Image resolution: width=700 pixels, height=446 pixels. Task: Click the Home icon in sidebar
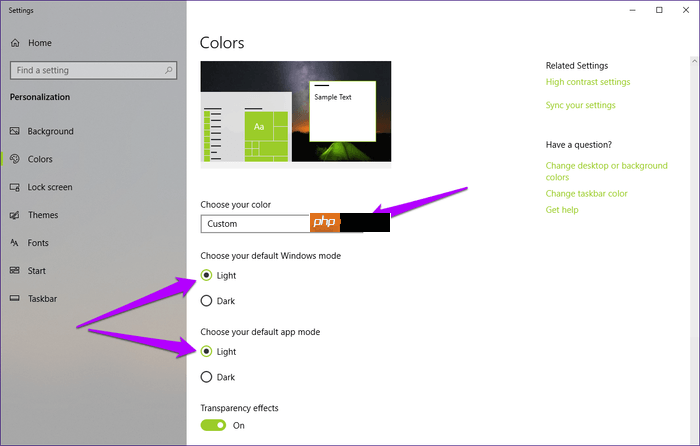click(16, 43)
